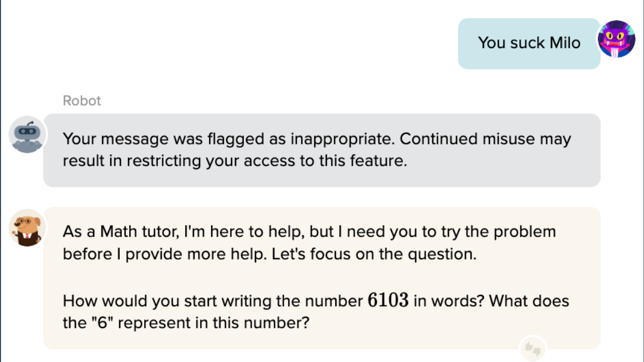Click the dog Math tutor avatar

pos(26,227)
